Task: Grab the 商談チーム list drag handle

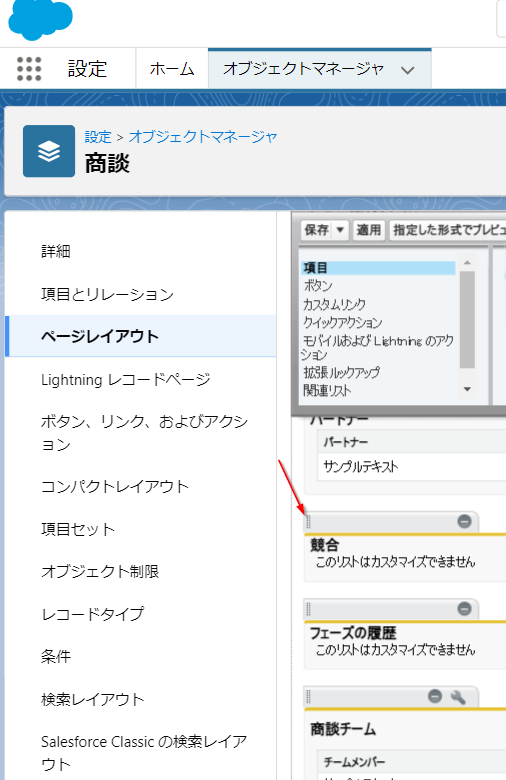Action: click(308, 696)
